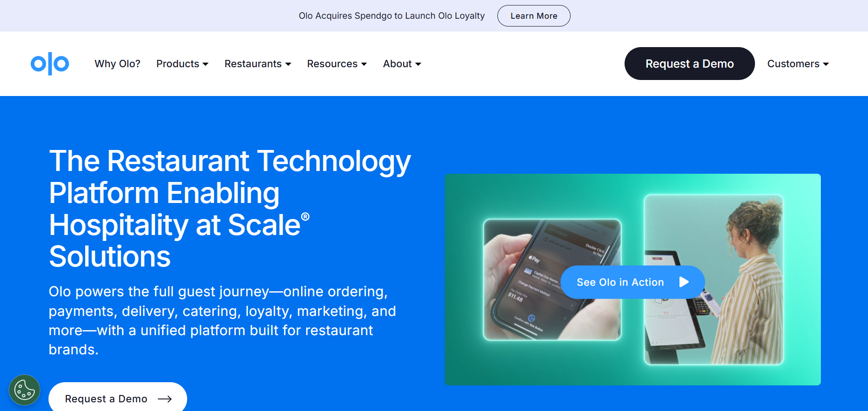This screenshot has height=411, width=868.
Task: Click the Products dropdown caret
Action: point(205,64)
